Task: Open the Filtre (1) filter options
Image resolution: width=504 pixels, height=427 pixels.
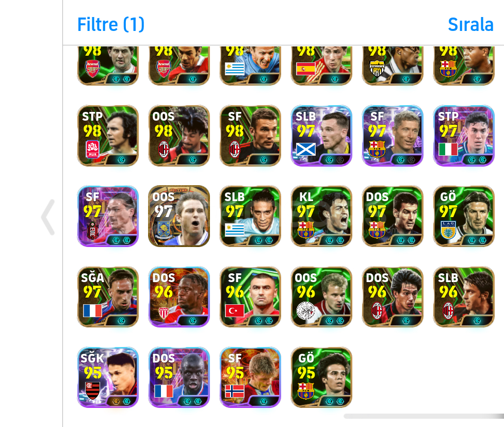Action: coord(110,24)
